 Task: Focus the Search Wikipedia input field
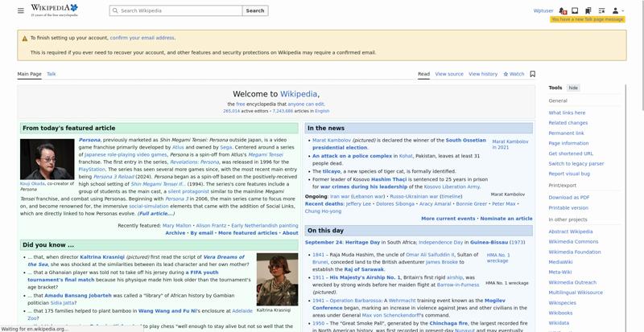pos(175,10)
